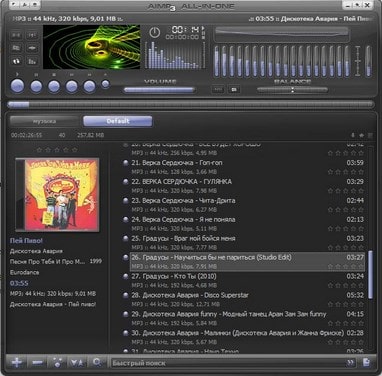Click the bars icon beside the repeat button
The height and width of the screenshot is (376, 382).
pyautogui.click(x=32, y=61)
